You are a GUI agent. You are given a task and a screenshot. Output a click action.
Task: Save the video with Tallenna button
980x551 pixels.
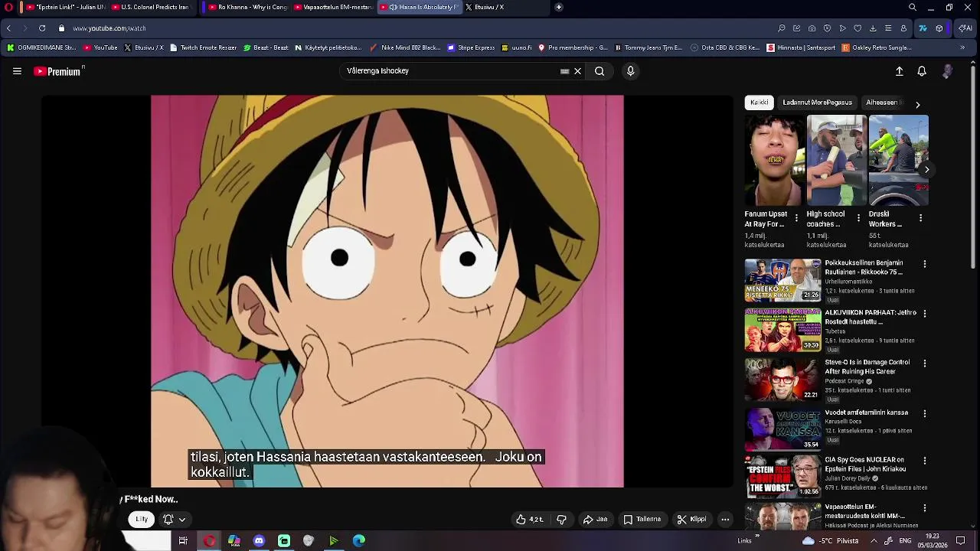(x=642, y=520)
